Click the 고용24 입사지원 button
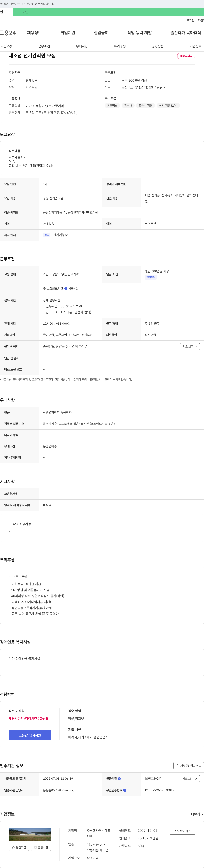This screenshot has height=868, width=204. [30, 735]
